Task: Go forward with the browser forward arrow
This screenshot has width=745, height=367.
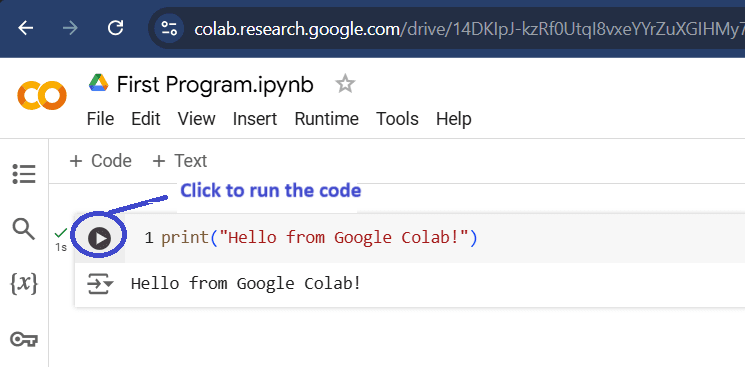Action: [x=70, y=29]
